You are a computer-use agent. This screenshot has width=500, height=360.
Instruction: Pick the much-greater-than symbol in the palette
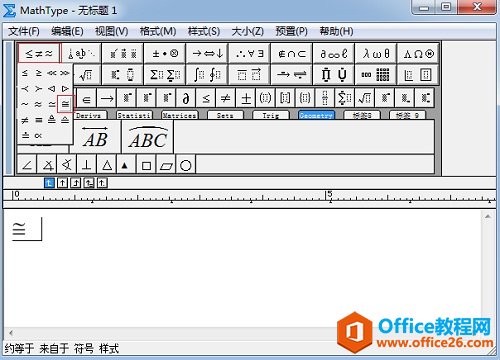pos(65,73)
